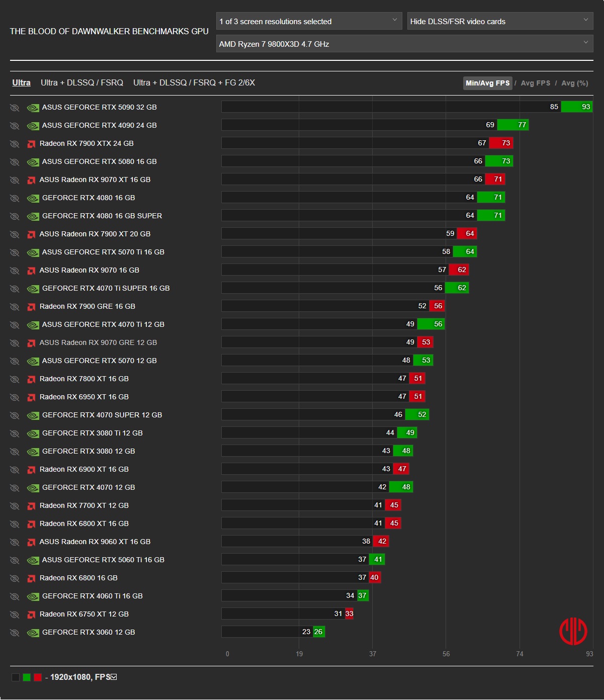Switch chart to Avg FPS mode
Screen dimensions: 604x700
[x=535, y=83]
